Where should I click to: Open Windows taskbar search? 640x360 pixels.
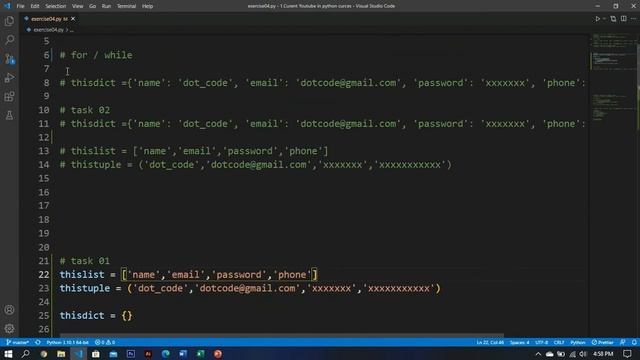(x=25, y=354)
